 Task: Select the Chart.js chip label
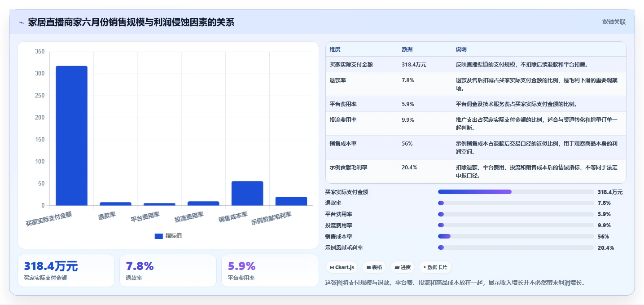coord(345,267)
